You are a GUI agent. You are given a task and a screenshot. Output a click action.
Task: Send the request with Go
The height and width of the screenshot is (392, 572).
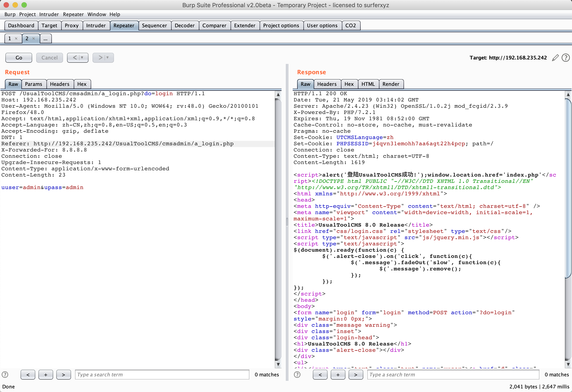point(19,58)
